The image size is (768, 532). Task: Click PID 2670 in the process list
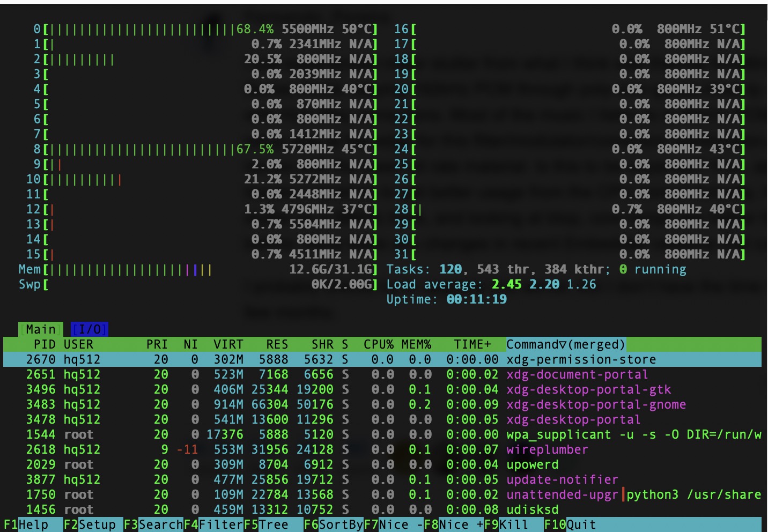(41, 359)
